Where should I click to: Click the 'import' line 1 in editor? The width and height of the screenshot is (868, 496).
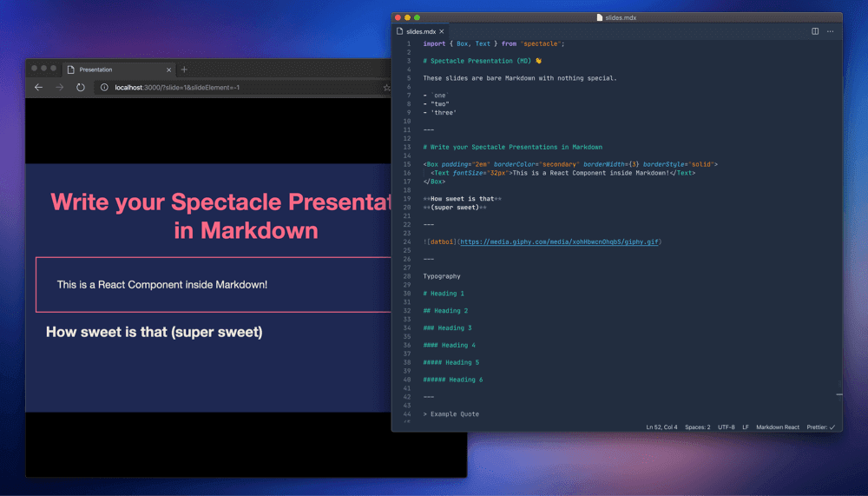click(x=494, y=43)
